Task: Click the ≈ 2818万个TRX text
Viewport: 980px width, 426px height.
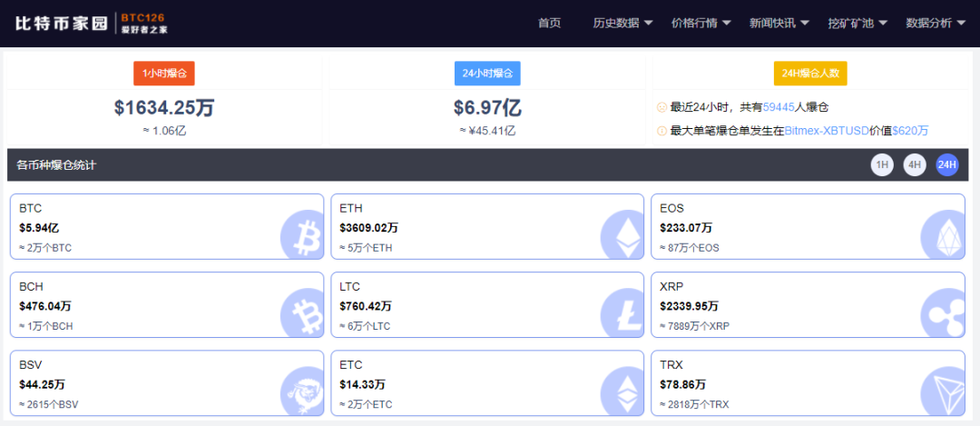Action: [694, 404]
